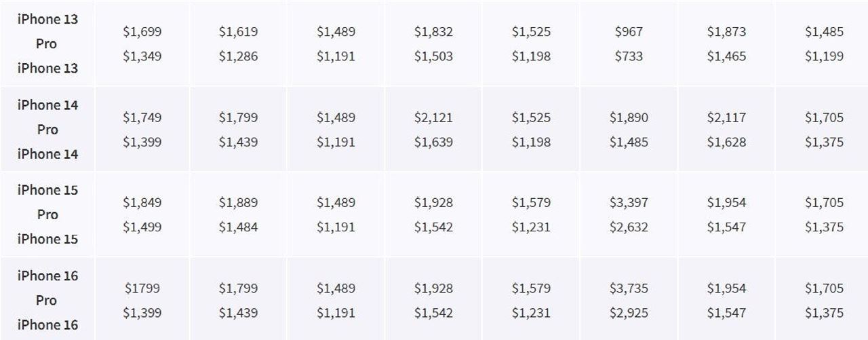Select the $1,873 price value
The height and width of the screenshot is (340, 868).
click(x=726, y=32)
